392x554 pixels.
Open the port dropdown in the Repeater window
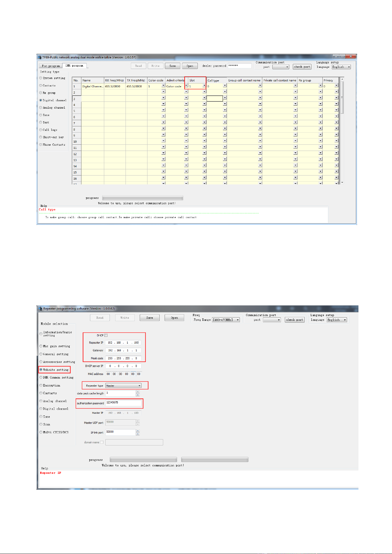tap(272, 320)
